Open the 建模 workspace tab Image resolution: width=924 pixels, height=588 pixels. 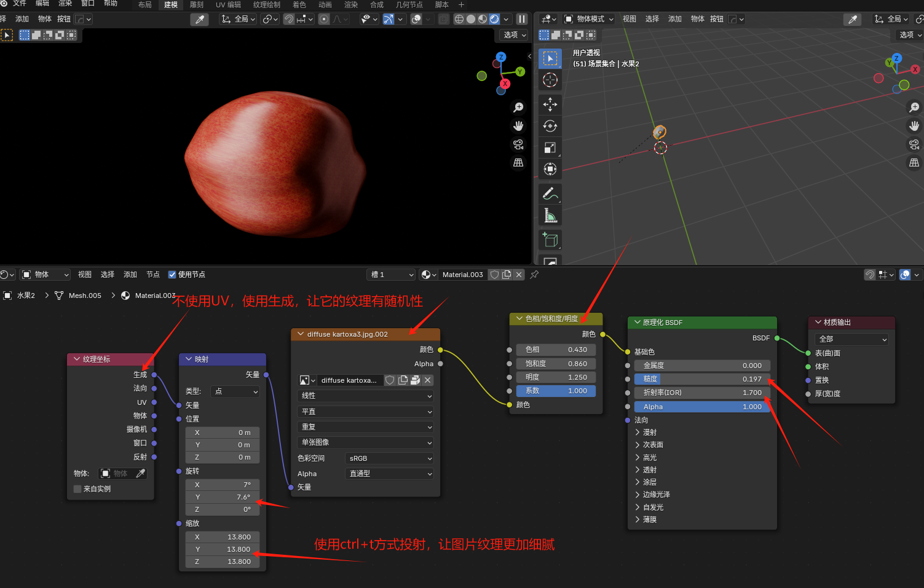click(171, 5)
